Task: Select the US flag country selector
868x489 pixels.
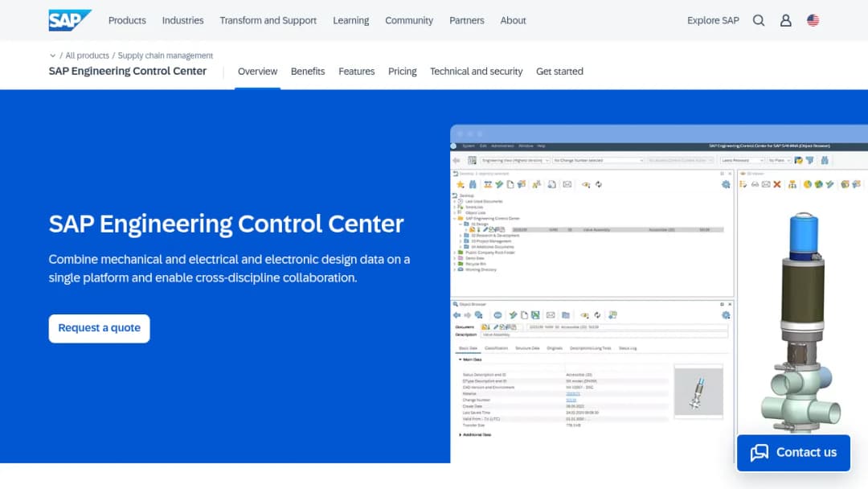Action: coord(813,20)
